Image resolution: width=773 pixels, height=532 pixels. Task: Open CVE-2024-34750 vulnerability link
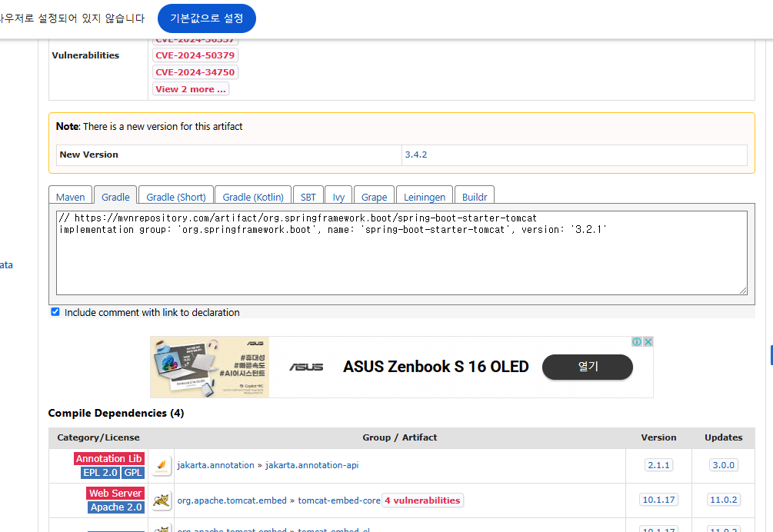(x=195, y=72)
